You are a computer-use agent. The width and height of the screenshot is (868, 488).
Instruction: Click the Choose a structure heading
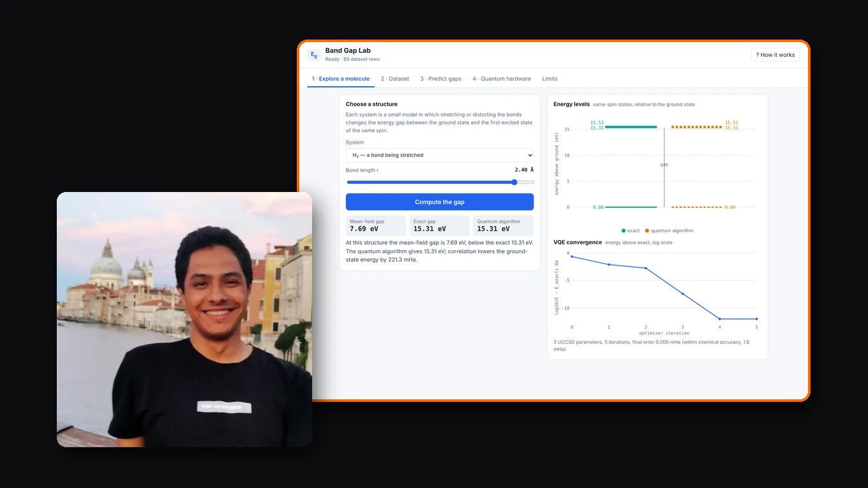coord(371,104)
